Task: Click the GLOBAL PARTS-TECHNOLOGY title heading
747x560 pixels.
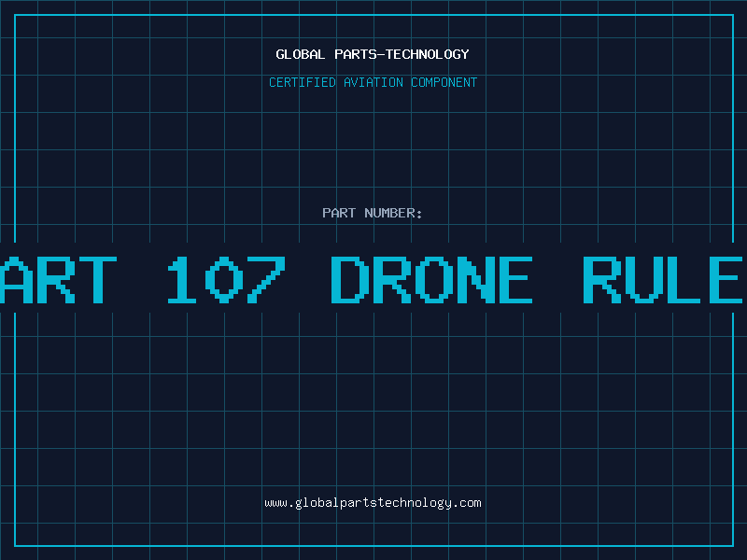Action: click(373, 54)
